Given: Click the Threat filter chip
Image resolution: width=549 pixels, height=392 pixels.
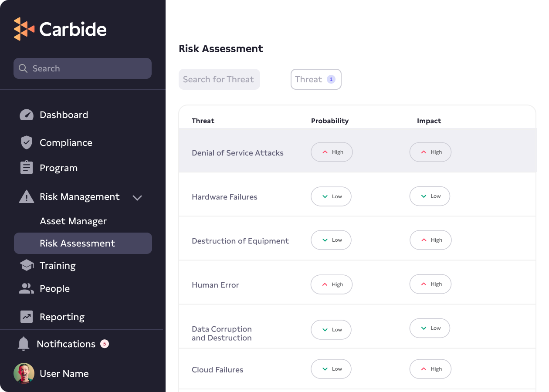Looking at the screenshot, I should (x=316, y=79).
